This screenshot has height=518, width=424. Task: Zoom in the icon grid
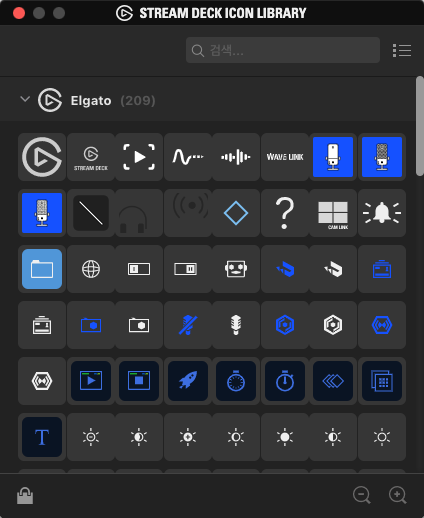point(398,495)
